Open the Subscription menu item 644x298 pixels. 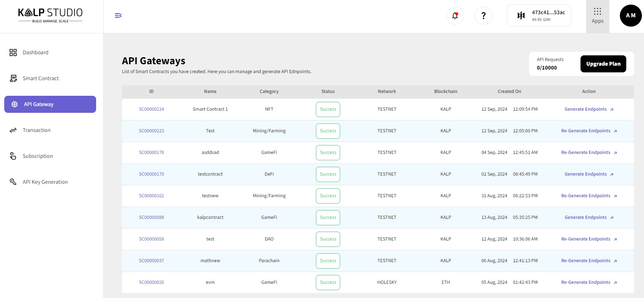[x=38, y=156]
